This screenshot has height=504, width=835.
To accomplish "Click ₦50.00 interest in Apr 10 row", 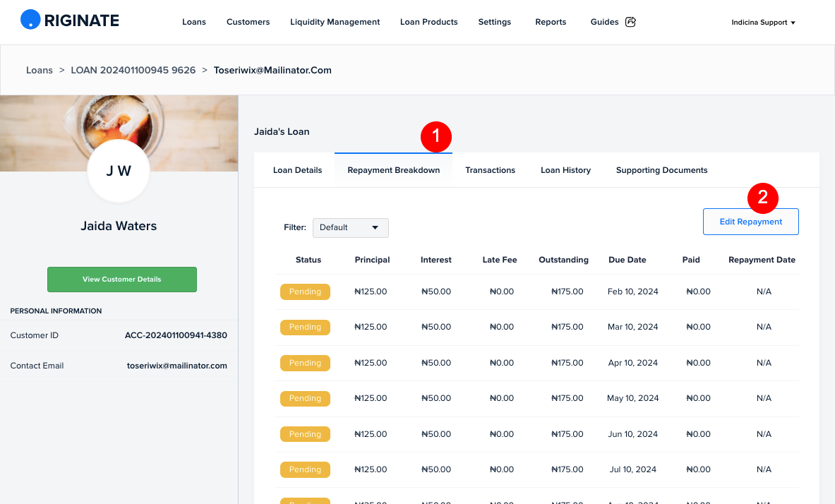I will coord(436,363).
